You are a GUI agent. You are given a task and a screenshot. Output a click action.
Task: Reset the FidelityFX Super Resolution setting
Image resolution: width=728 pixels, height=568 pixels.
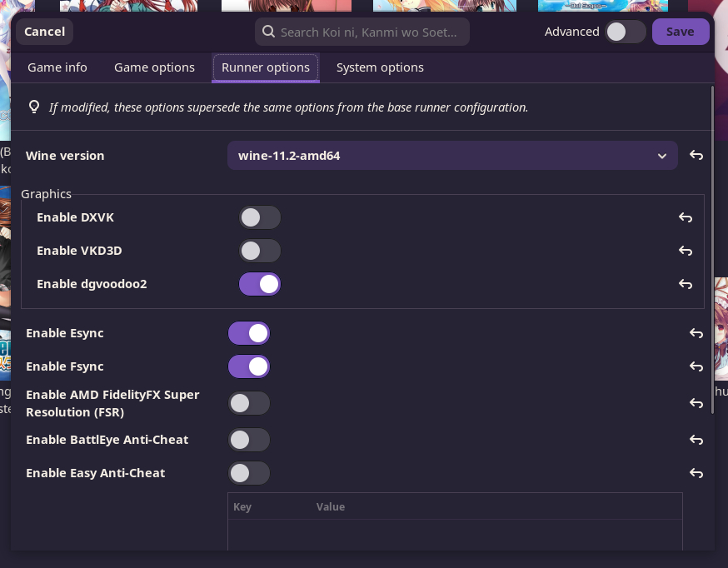[696, 403]
